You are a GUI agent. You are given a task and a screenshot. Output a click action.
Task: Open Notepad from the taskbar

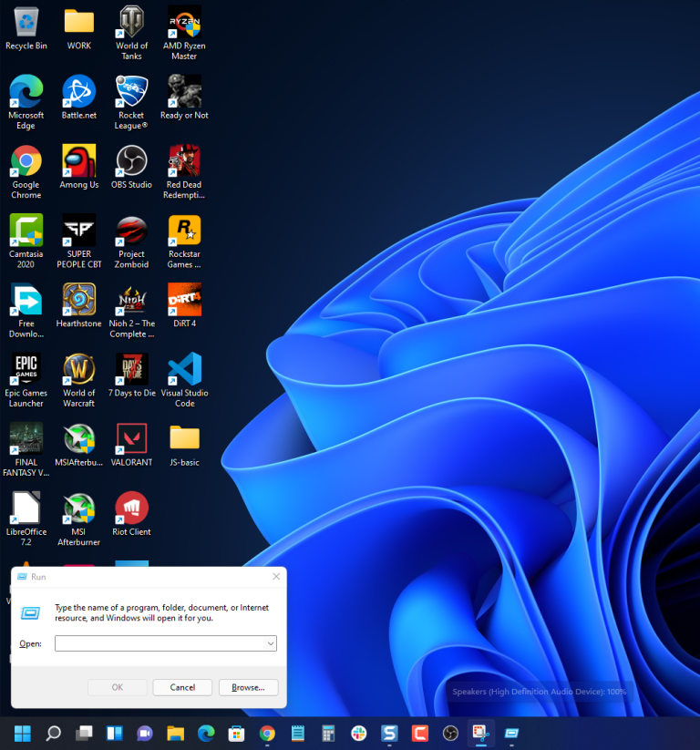click(298, 734)
